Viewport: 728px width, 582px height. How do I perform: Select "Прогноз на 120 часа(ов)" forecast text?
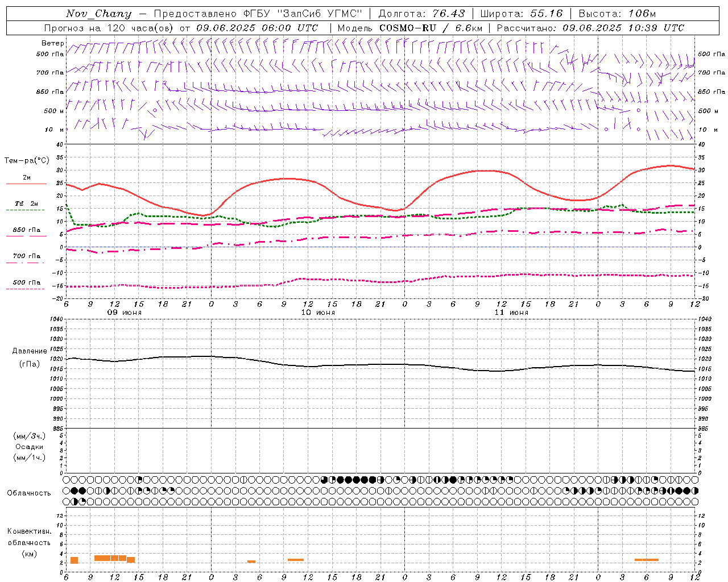click(x=109, y=28)
